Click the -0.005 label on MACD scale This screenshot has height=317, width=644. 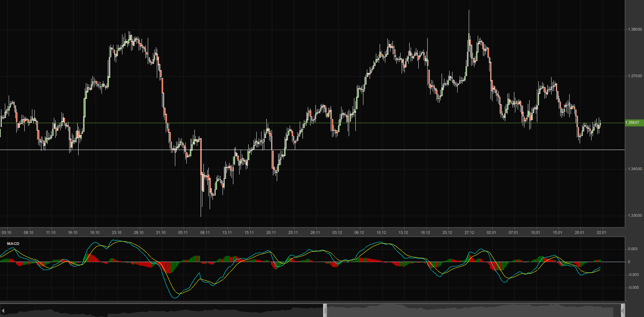[x=633, y=288]
